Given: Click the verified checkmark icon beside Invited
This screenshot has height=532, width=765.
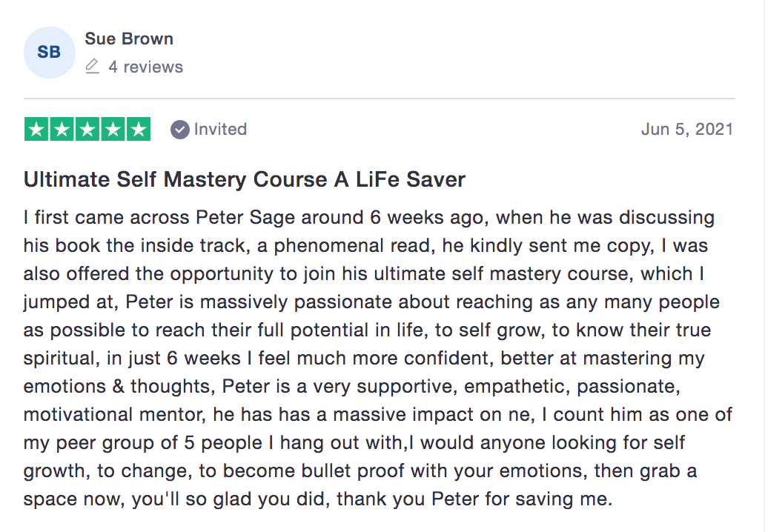Looking at the screenshot, I should [179, 130].
